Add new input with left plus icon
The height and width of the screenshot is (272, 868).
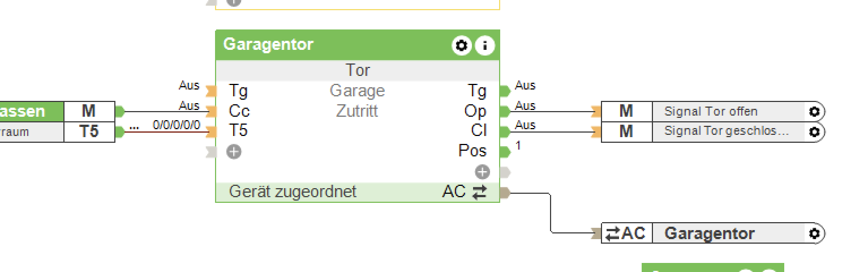tap(234, 151)
